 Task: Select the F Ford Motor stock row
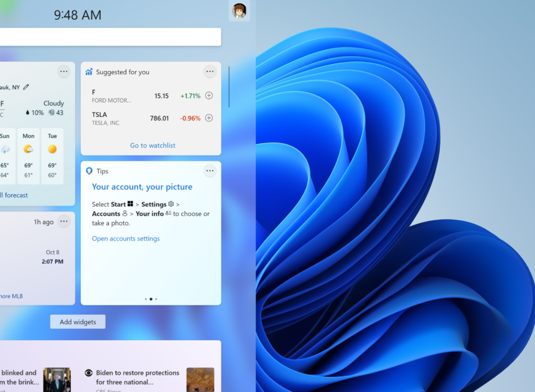tap(152, 96)
